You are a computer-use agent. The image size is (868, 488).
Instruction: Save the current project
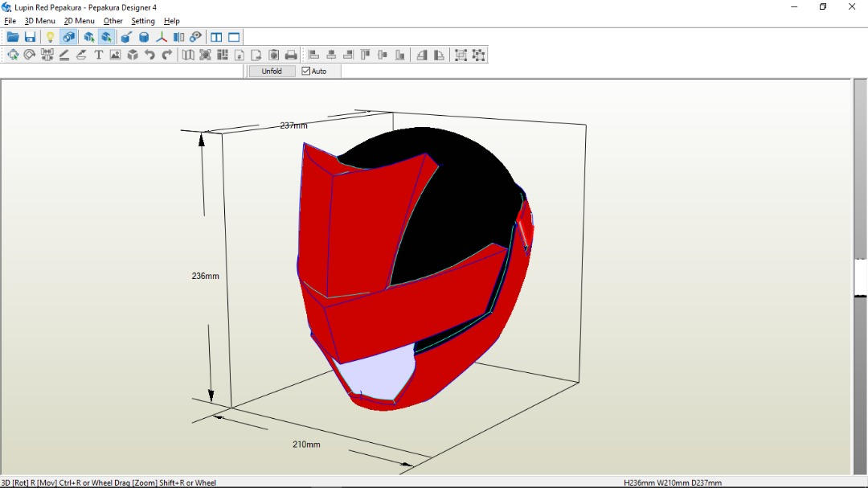[31, 36]
